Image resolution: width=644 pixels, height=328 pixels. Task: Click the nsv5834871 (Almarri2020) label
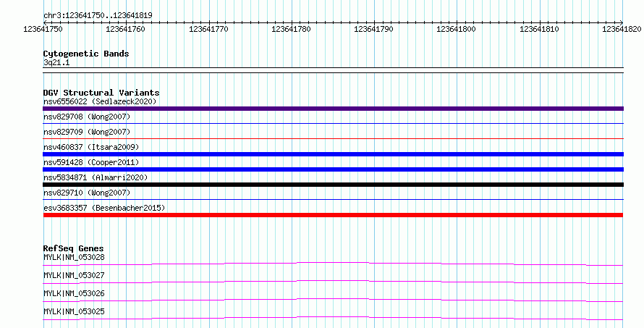(x=96, y=177)
